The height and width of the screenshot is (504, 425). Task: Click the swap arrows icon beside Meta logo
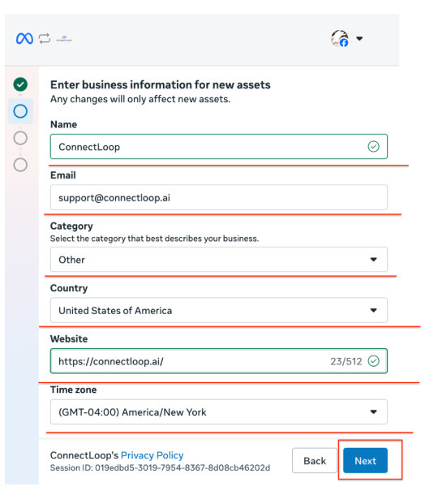pos(45,39)
